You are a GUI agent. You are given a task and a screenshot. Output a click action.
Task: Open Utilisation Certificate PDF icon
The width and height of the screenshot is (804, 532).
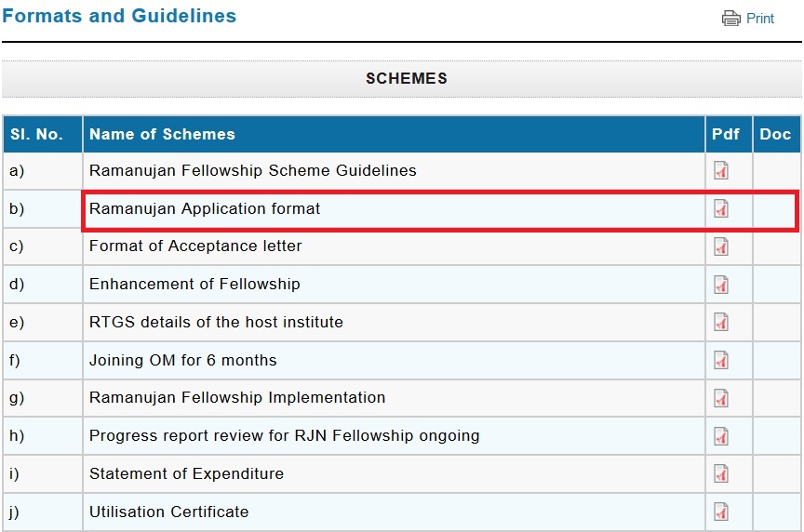[x=721, y=511]
